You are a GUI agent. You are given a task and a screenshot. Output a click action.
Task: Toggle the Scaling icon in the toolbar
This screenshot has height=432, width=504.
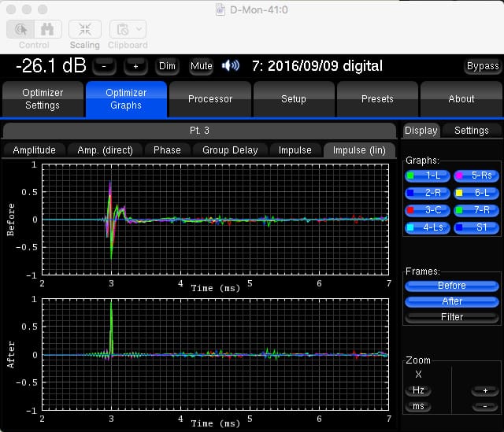click(85, 30)
